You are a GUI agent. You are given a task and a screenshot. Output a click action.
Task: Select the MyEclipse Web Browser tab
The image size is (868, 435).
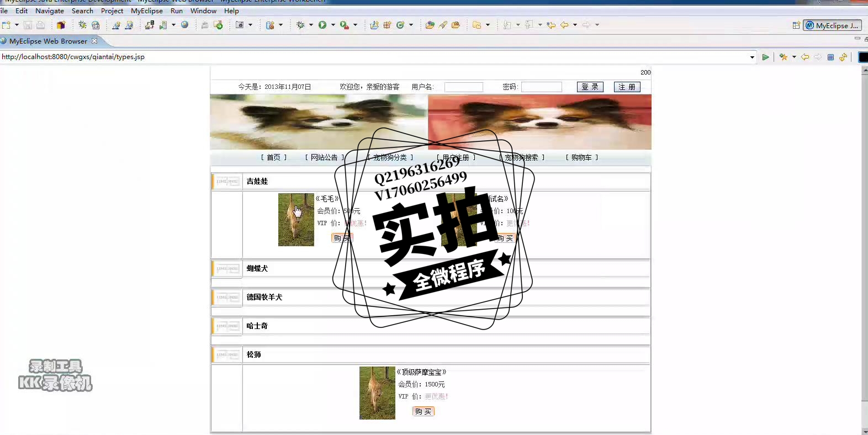coord(48,41)
